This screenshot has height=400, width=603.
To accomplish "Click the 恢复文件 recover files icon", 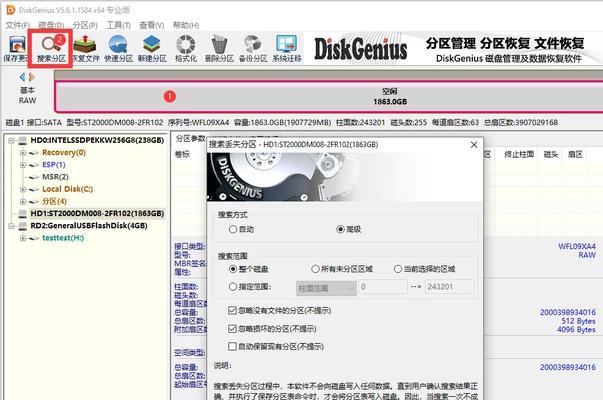I will pyautogui.click(x=85, y=49).
